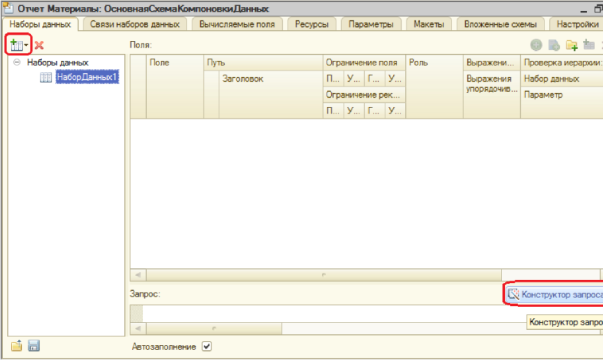Click fields table horizontal scrollbar

324,275
